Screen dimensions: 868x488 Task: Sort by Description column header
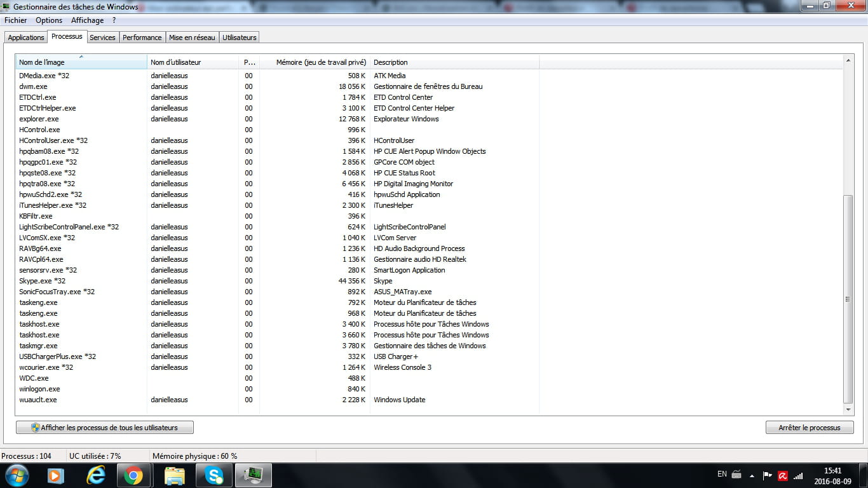[454, 62]
